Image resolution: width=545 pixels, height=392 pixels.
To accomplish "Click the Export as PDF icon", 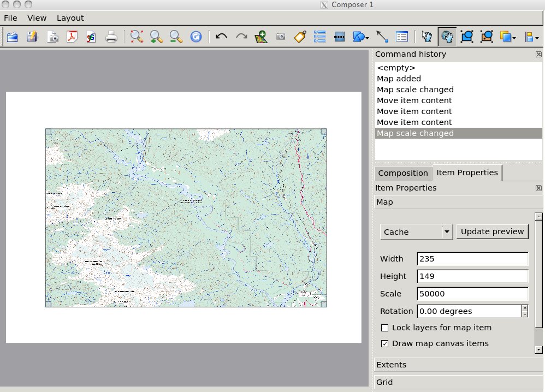I will [x=72, y=37].
